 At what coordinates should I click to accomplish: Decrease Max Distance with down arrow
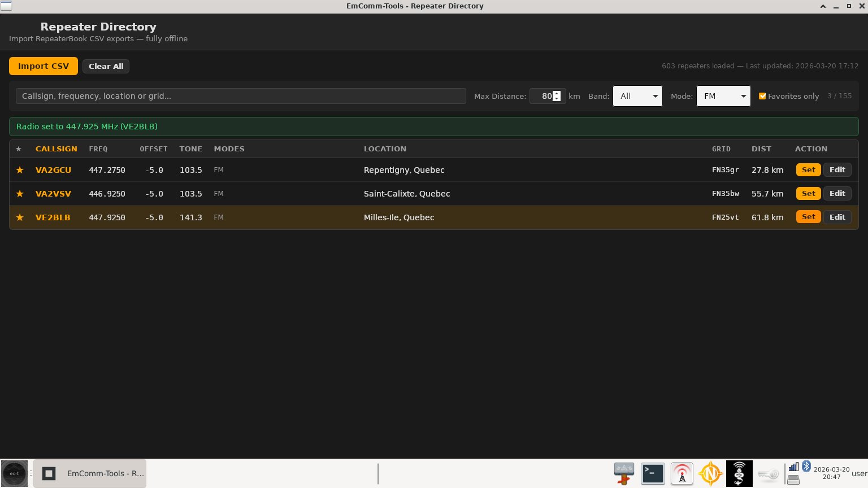pos(557,99)
